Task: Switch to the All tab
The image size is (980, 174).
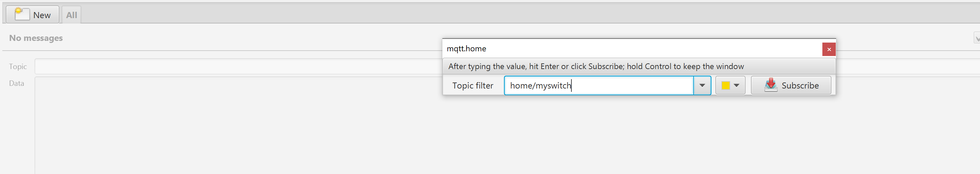Action: 71,15
